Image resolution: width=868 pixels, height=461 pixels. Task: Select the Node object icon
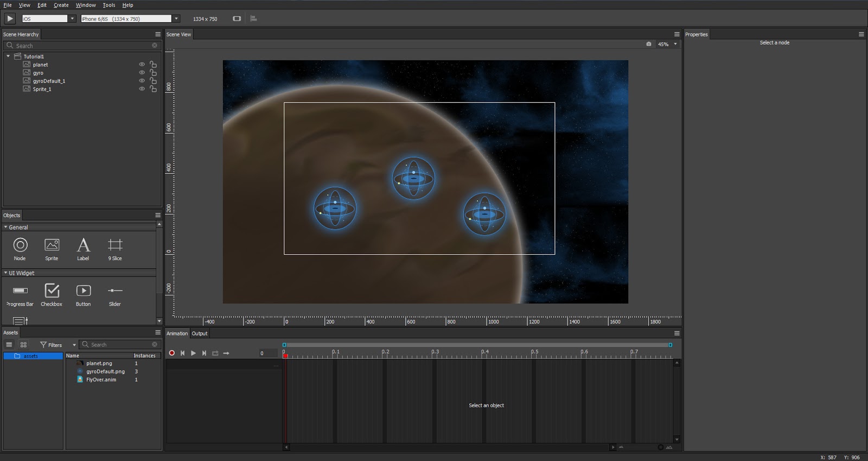pos(20,245)
